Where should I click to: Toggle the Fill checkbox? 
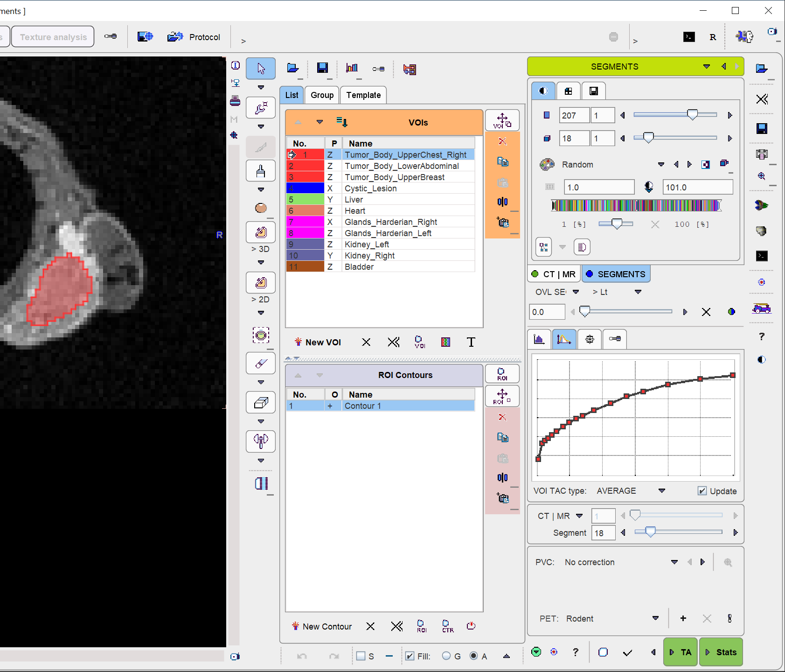pyautogui.click(x=410, y=656)
